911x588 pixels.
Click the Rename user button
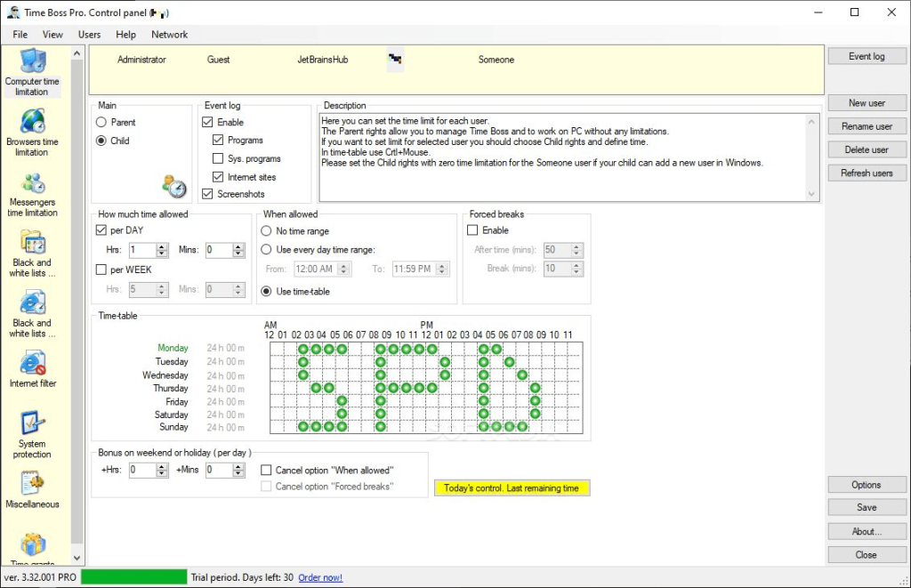coord(867,126)
